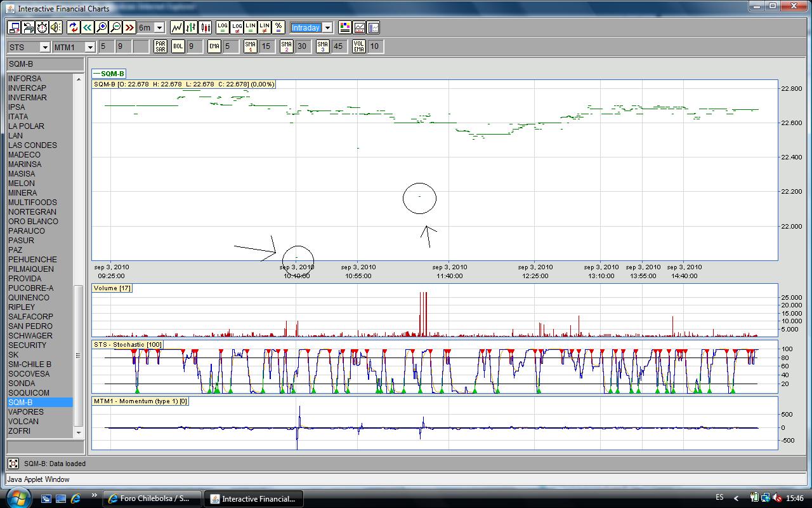812x508 pixels.
Task: Select the candlestick chart type icon
Action: pos(205,27)
